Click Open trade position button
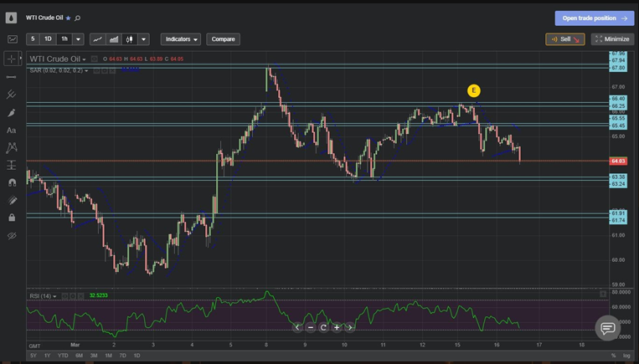 pyautogui.click(x=595, y=18)
